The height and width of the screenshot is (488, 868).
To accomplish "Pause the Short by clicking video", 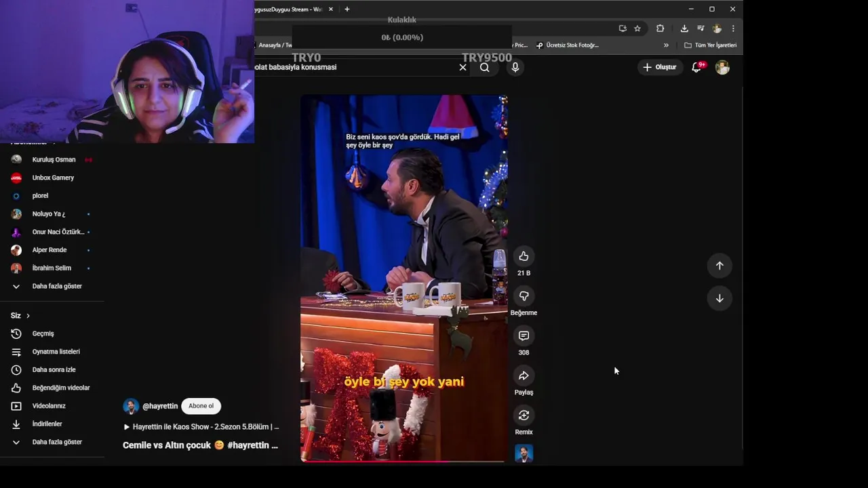I will (404, 278).
